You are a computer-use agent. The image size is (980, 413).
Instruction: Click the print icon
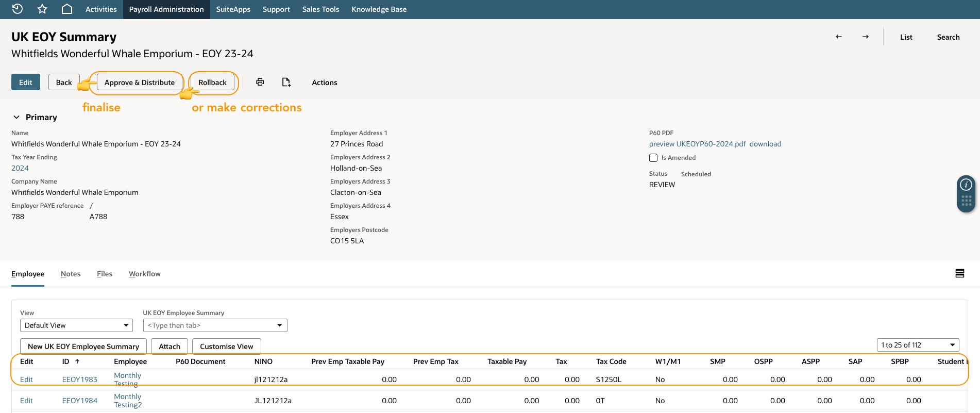[x=260, y=82]
